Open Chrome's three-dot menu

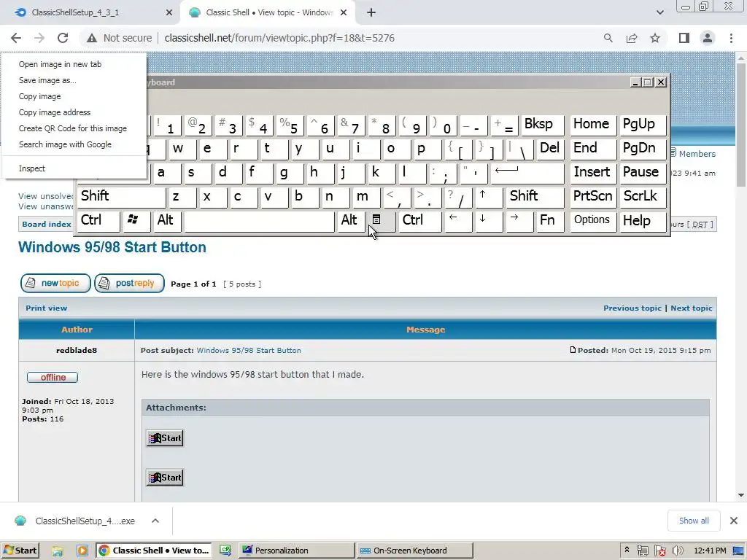click(x=731, y=38)
